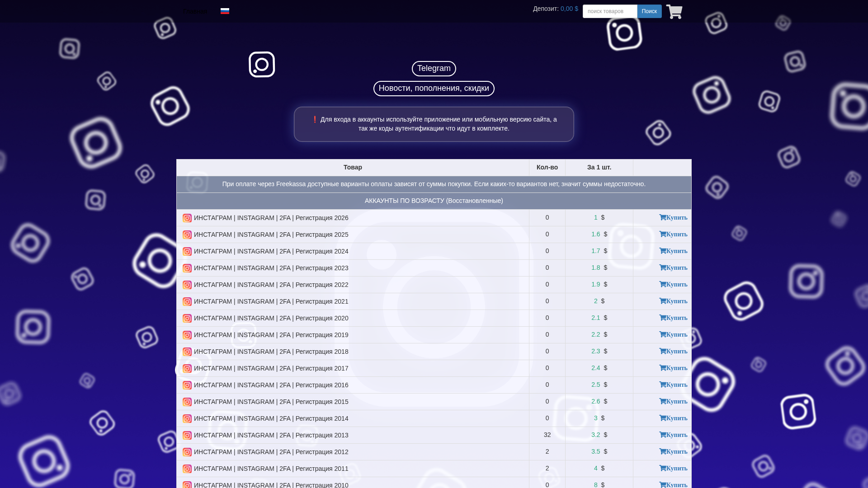Open product title Регистрация 2024

coord(271,251)
